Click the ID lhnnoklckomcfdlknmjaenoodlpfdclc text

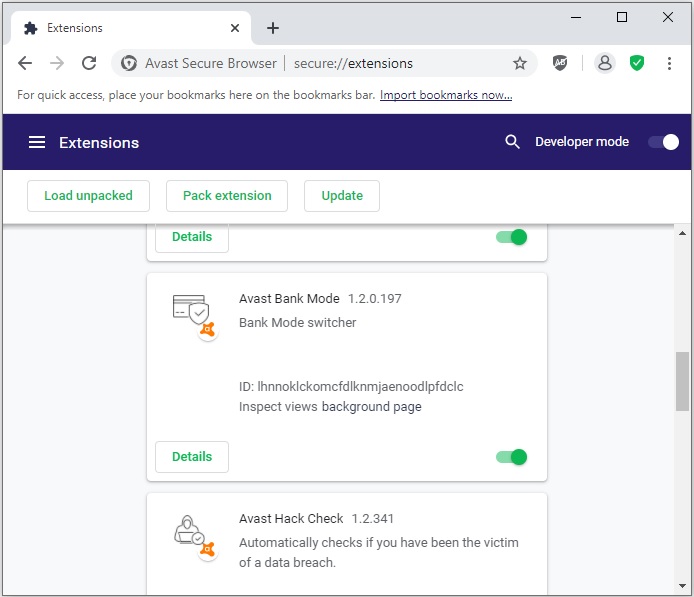[x=351, y=387]
